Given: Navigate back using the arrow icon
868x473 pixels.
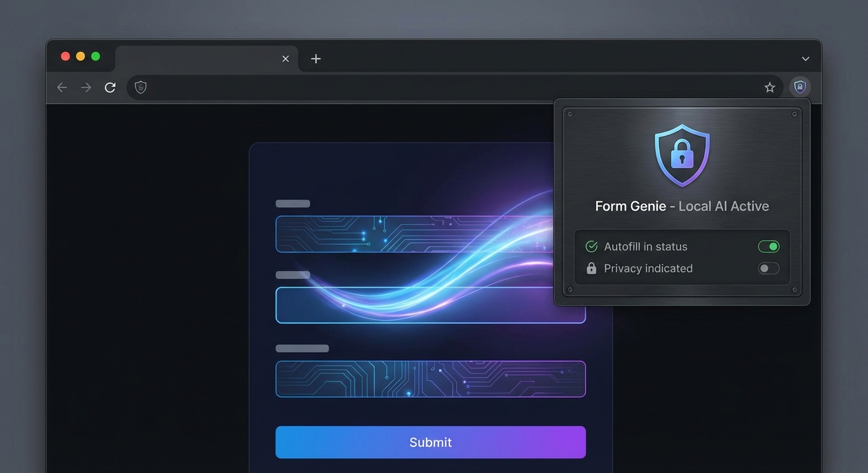Looking at the screenshot, I should [62, 87].
